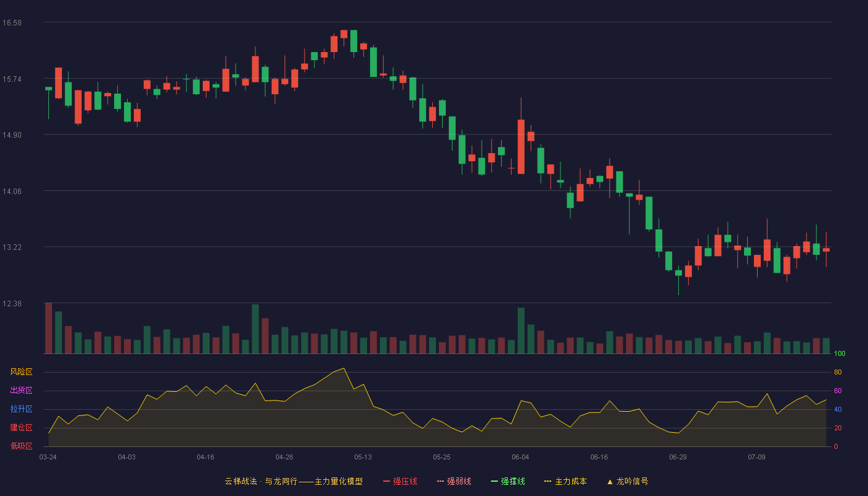
Task: Select the 低吸区 zone label
Action: pyautogui.click(x=21, y=446)
